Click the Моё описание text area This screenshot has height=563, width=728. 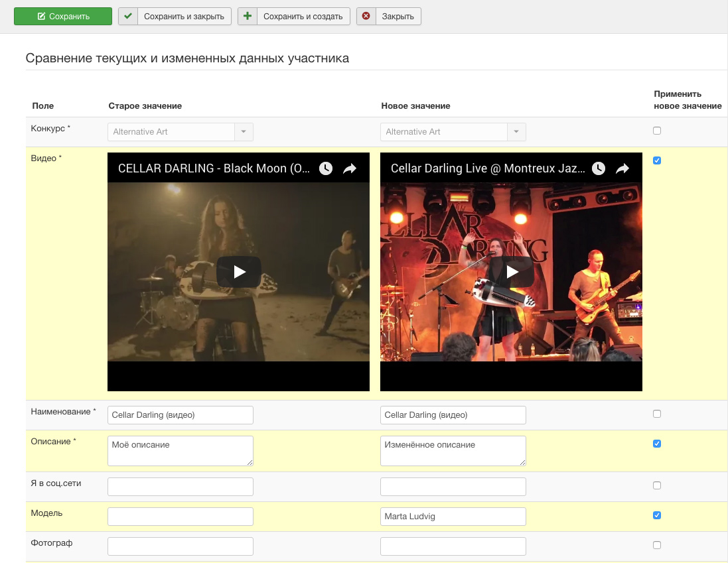click(180, 451)
